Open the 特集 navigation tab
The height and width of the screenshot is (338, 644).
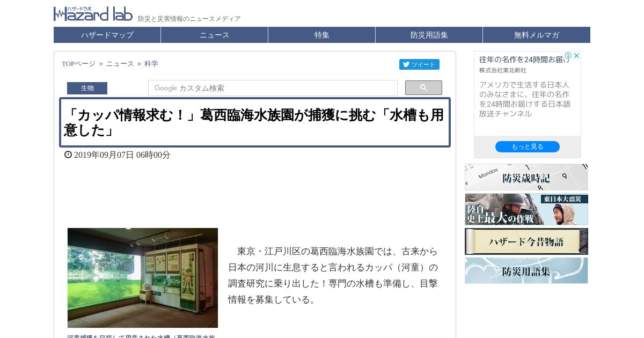click(322, 35)
